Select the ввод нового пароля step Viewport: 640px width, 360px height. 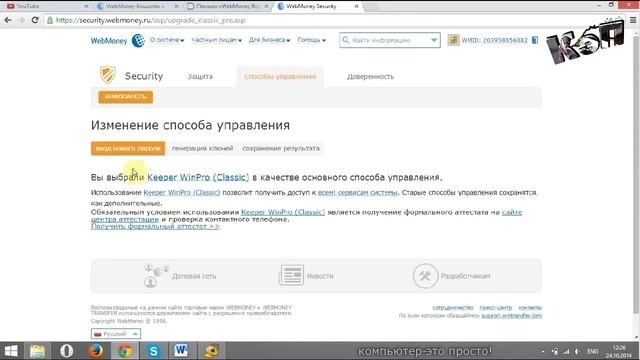128,149
